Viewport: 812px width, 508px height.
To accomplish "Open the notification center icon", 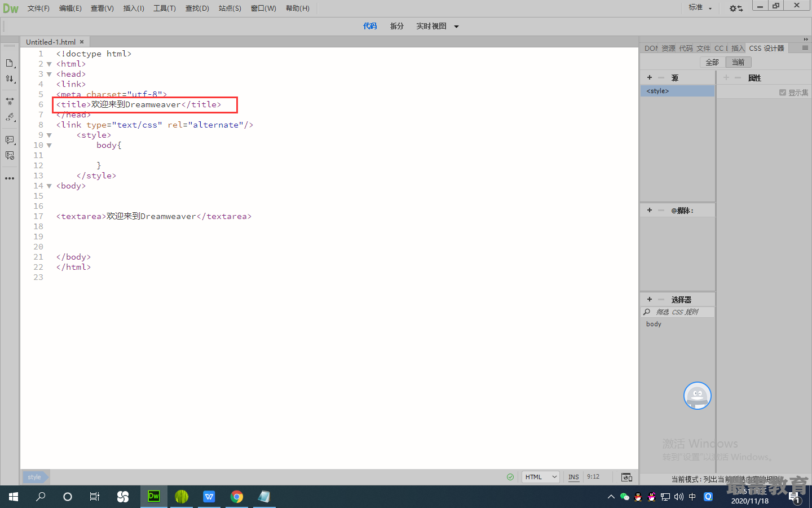I will 795,497.
